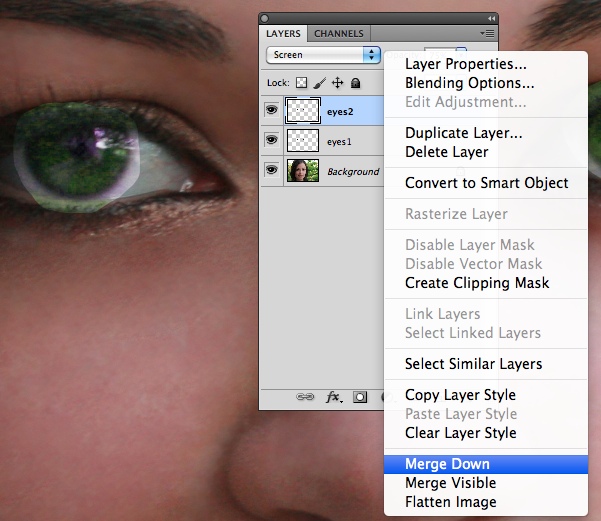Choose Duplicate Layer menu entry
Viewport: 601px width, 521px height.
486,133
